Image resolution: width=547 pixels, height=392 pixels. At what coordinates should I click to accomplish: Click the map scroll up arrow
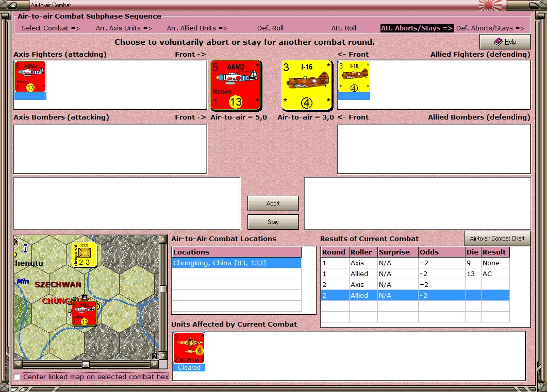click(163, 239)
